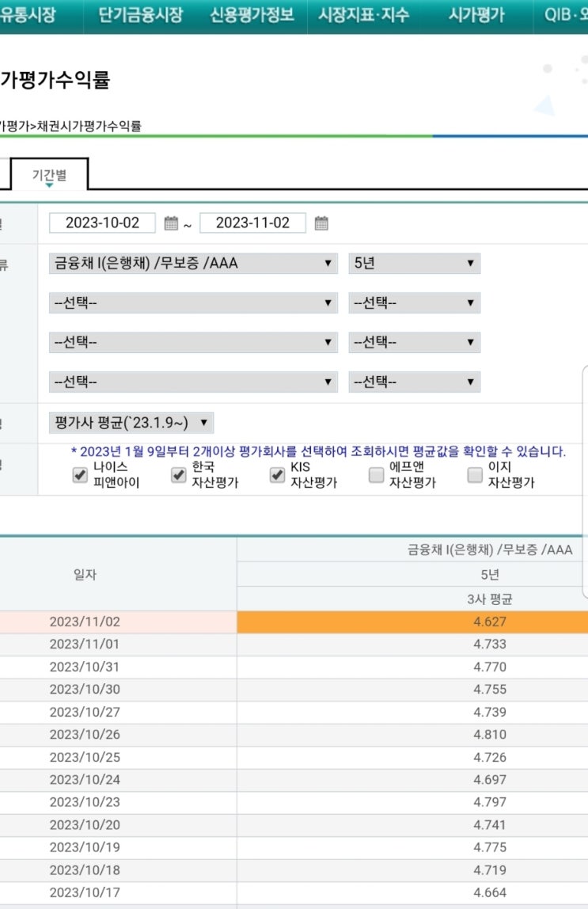588x909 pixels.
Task: Uncheck the 한국 자산평가 checkbox
Action: pos(178,475)
